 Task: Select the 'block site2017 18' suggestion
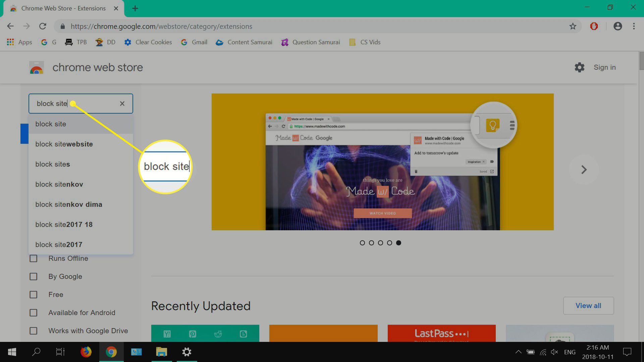click(x=81, y=225)
